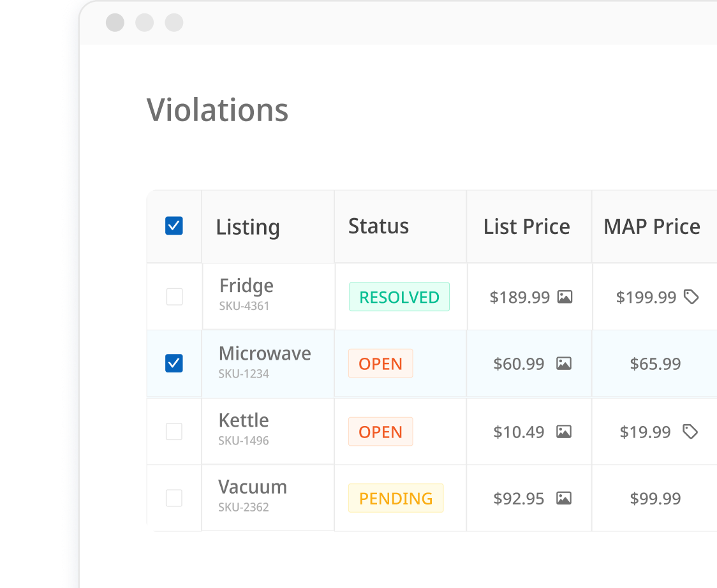The image size is (717, 588).
Task: Select the Kettle row checkbox
Action: pyautogui.click(x=174, y=431)
